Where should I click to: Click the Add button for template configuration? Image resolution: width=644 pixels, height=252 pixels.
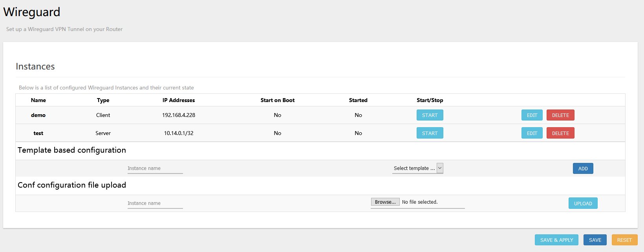pyautogui.click(x=583, y=168)
